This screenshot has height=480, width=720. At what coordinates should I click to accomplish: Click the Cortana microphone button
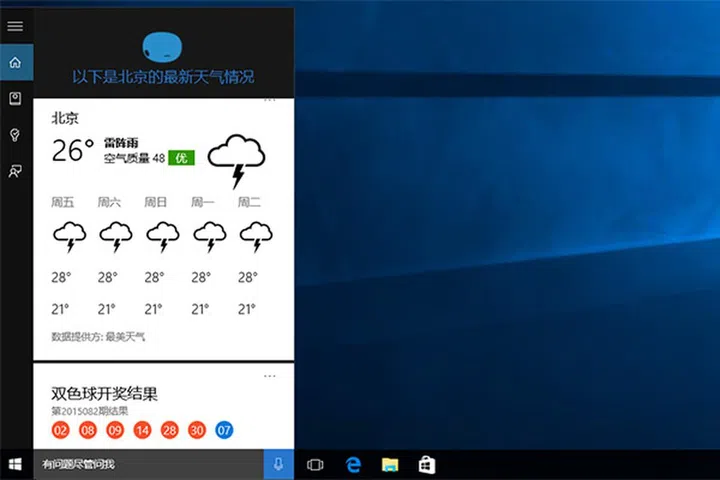pos(279,464)
